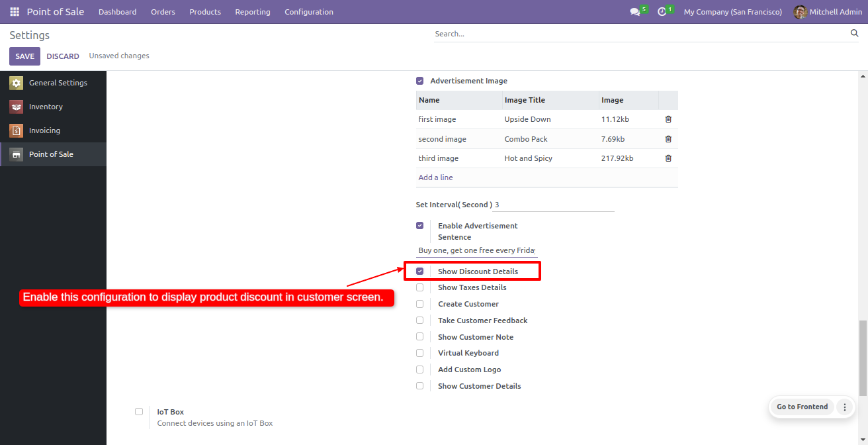Open the Reporting menu
This screenshot has width=868, height=445.
[253, 12]
